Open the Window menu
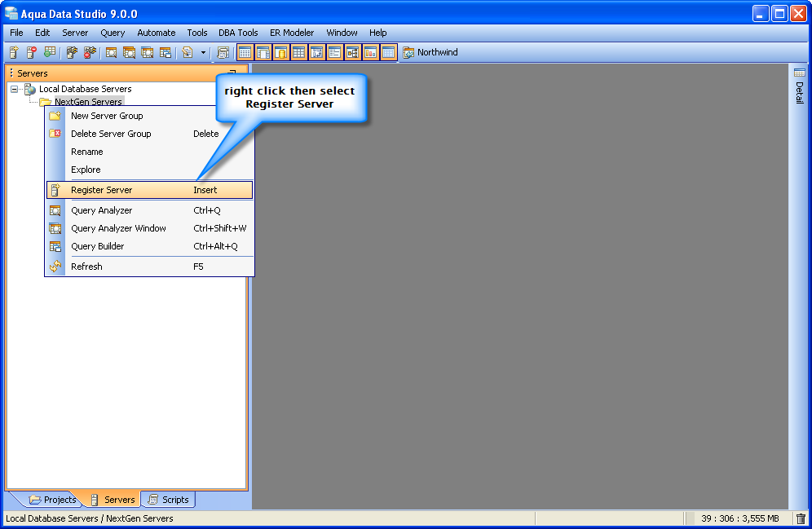812x529 pixels. (342, 33)
